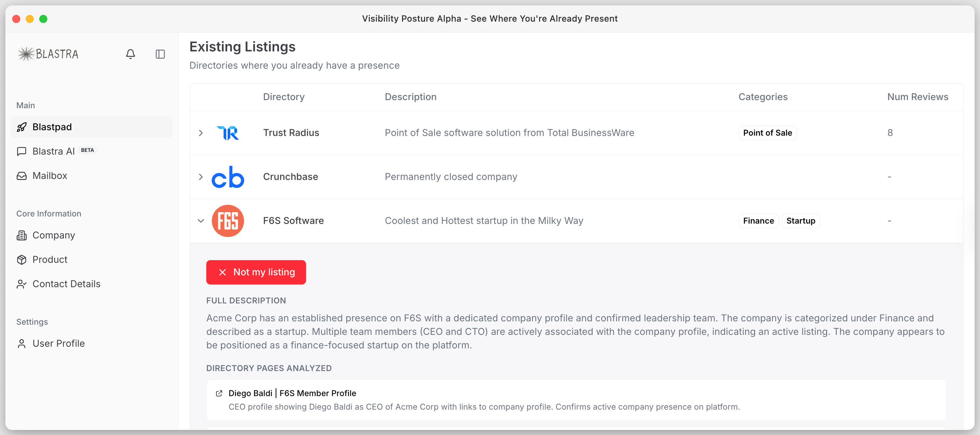Open the Product sidebar item
This screenshot has height=435, width=980.
[x=50, y=259]
